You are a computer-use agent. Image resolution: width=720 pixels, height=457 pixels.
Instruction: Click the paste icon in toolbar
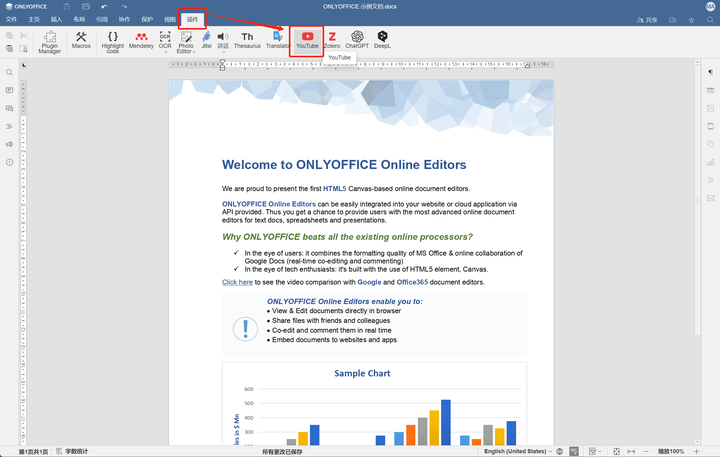coord(9,48)
